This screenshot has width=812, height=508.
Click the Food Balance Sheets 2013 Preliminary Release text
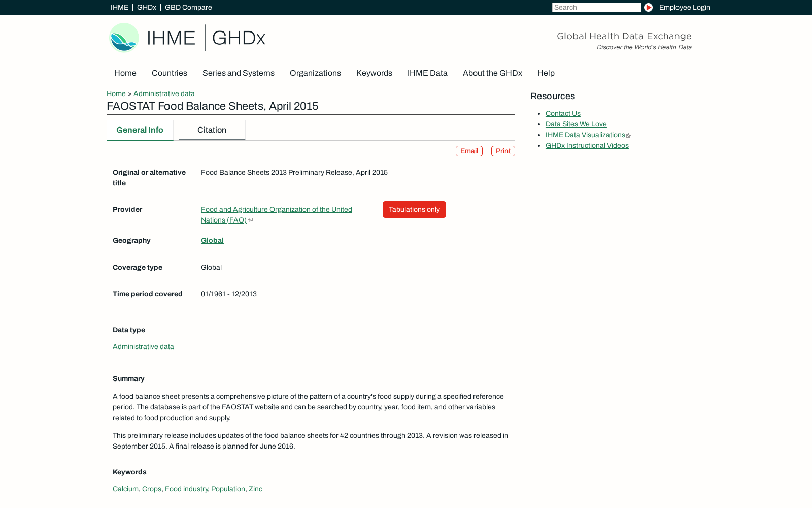tap(294, 173)
